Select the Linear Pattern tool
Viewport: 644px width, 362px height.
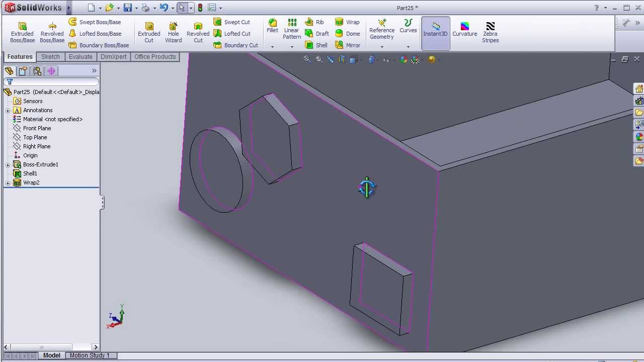point(291,29)
